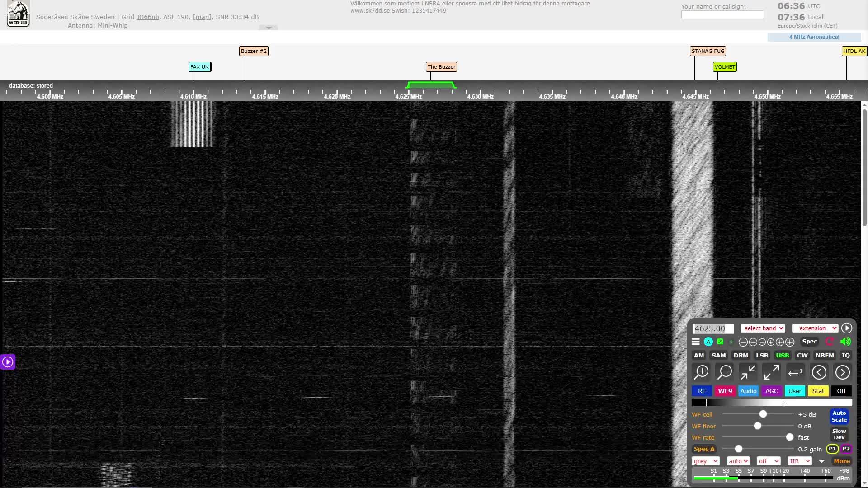Click the max zoom-in converging arrows icon
868x488 pixels.
pyautogui.click(x=748, y=372)
